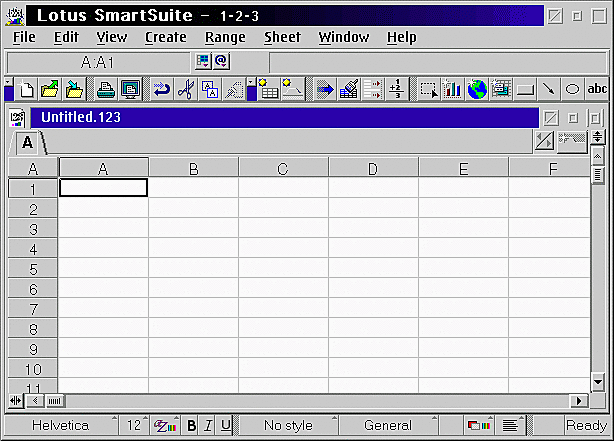Click the select-all corner A header
Screen dimensions: 614x441
tap(33, 169)
